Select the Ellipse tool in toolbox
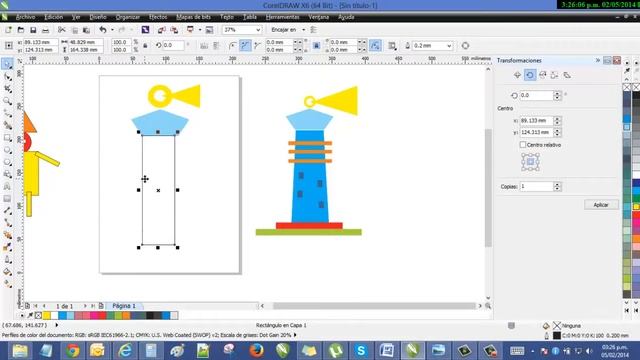 pos(7,150)
